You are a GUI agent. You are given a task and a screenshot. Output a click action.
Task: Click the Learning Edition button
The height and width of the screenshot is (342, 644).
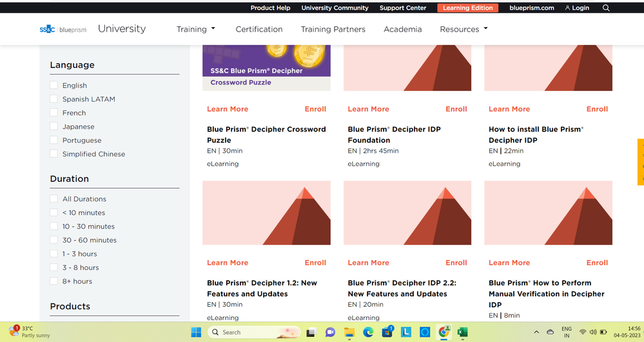coord(468,8)
